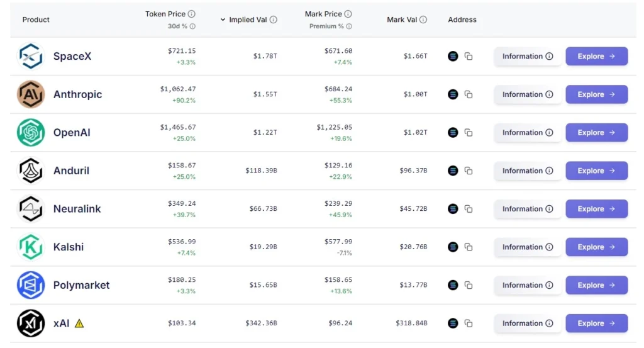Open Information for Kalshi

527,247
